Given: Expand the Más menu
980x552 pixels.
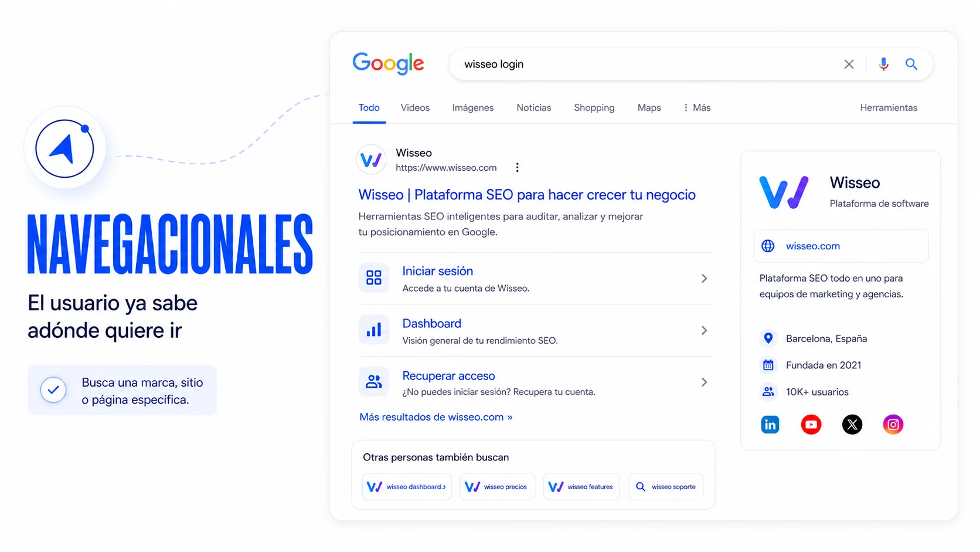Looking at the screenshot, I should 697,107.
